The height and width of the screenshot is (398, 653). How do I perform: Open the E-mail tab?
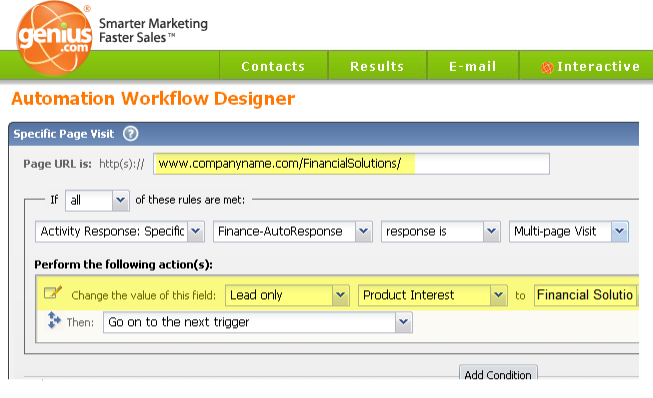473,66
